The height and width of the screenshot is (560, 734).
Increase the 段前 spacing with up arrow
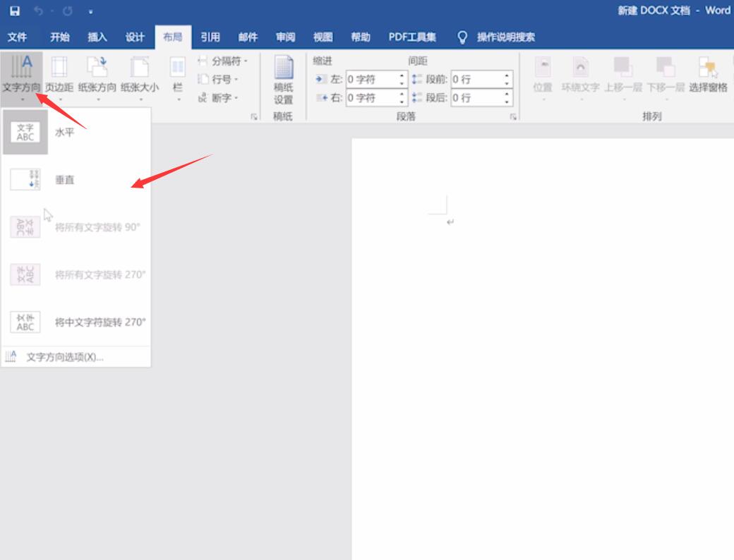pyautogui.click(x=507, y=75)
